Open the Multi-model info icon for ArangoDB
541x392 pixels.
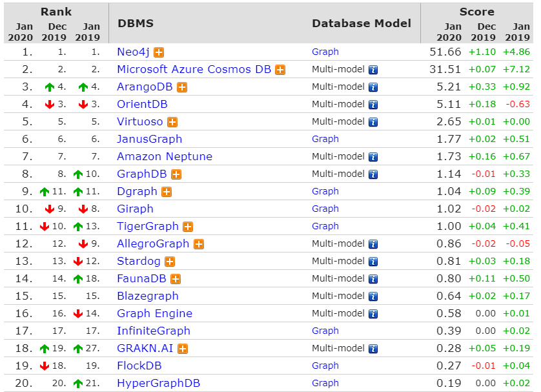373,87
